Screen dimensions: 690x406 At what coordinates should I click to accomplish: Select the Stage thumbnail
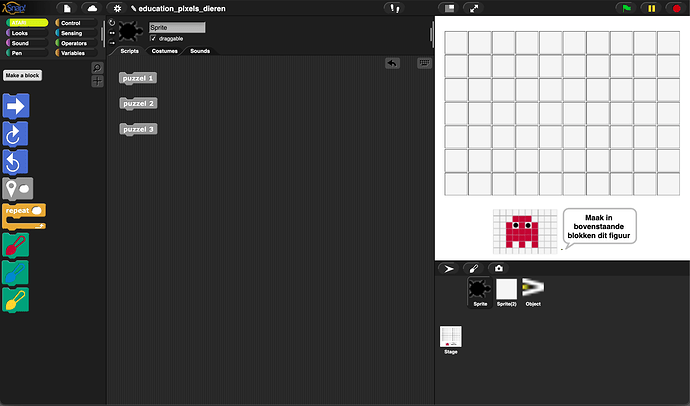point(450,339)
